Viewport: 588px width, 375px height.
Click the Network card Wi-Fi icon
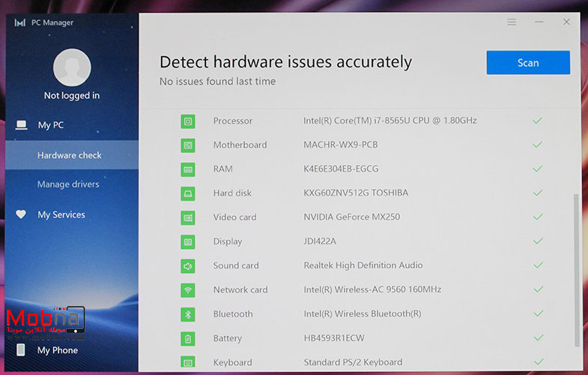click(x=188, y=289)
